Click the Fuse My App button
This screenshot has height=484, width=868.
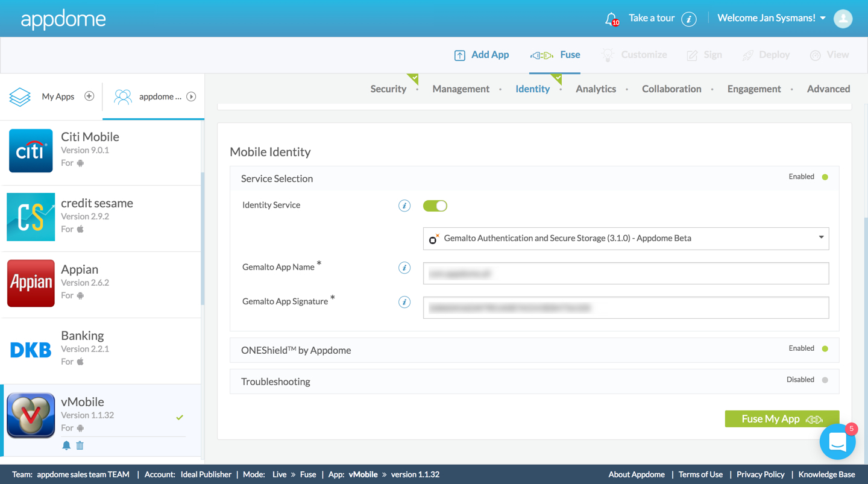pos(782,419)
